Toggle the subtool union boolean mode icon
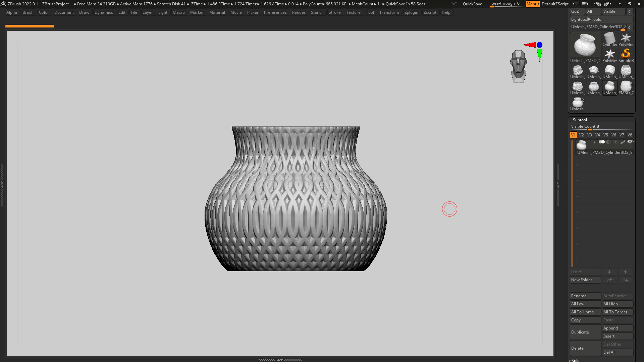644x362 pixels. (602, 142)
